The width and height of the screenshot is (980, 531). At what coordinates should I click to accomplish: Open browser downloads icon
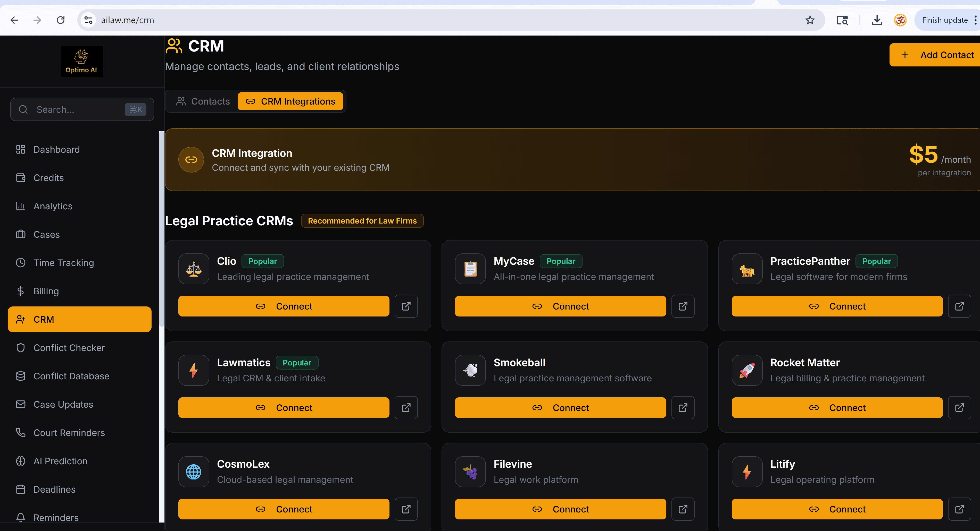[877, 20]
